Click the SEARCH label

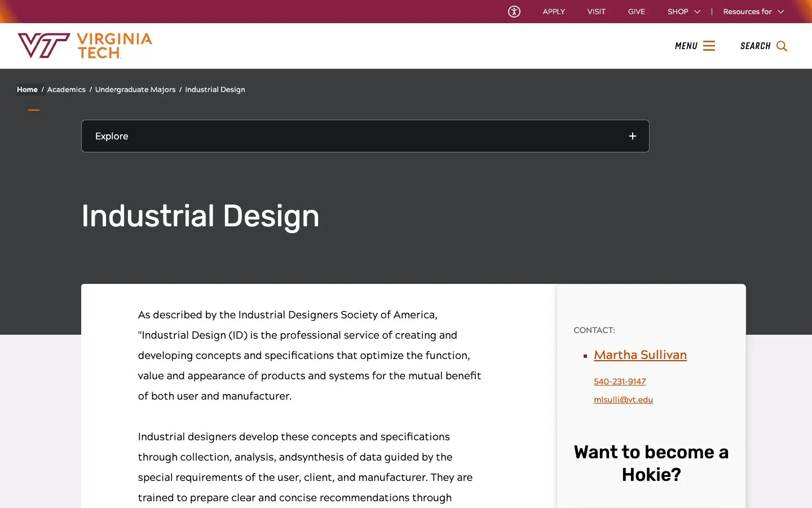pos(755,46)
